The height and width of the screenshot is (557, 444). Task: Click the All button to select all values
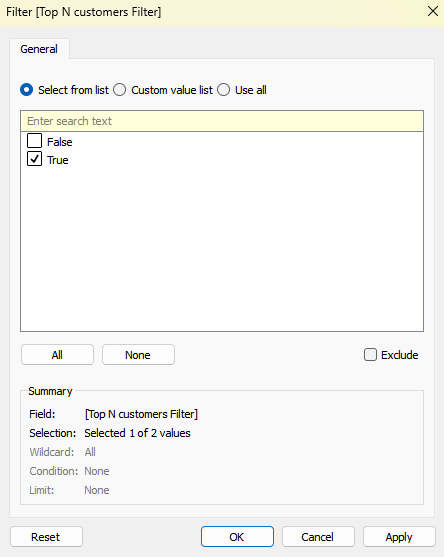pyautogui.click(x=57, y=355)
